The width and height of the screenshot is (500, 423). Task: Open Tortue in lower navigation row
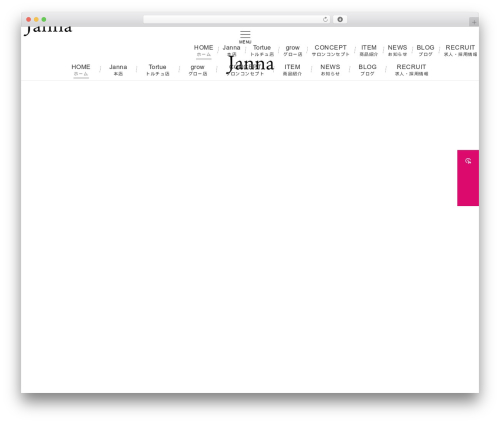[x=157, y=70]
